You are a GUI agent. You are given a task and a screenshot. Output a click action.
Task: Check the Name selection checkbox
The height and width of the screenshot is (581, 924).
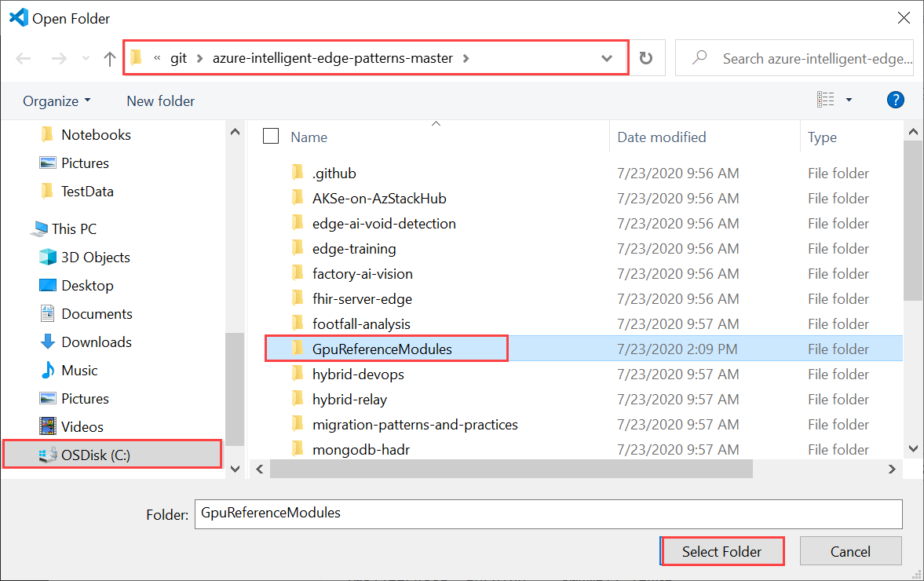pyautogui.click(x=271, y=136)
